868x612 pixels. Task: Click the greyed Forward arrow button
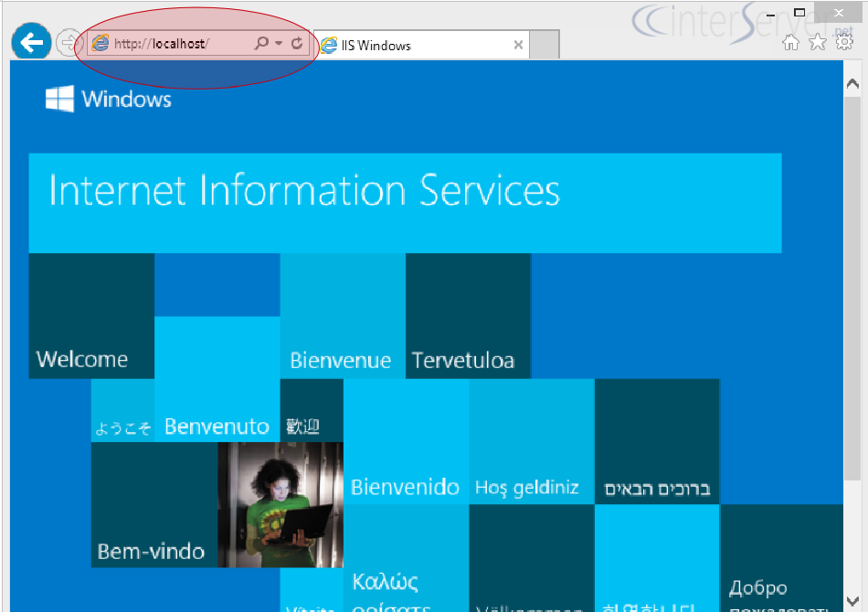(x=69, y=43)
